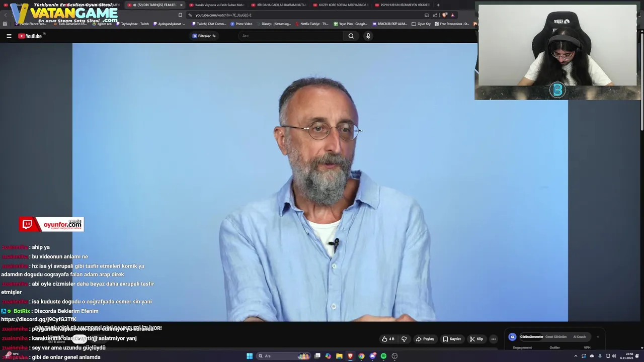The image size is (644, 362).
Task: Switch to Brave browser on taskbar
Action: 350,356
